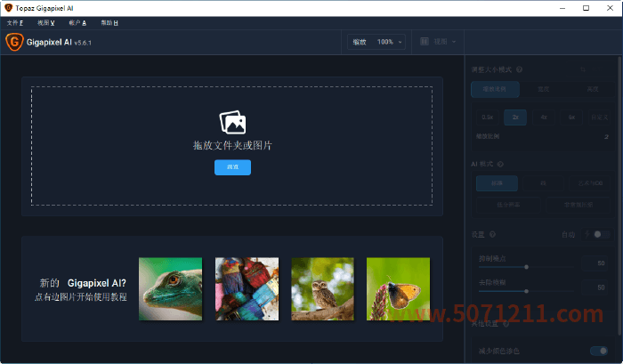
Task: Open the view mode dropdown in the toolbar
Action: coord(439,42)
